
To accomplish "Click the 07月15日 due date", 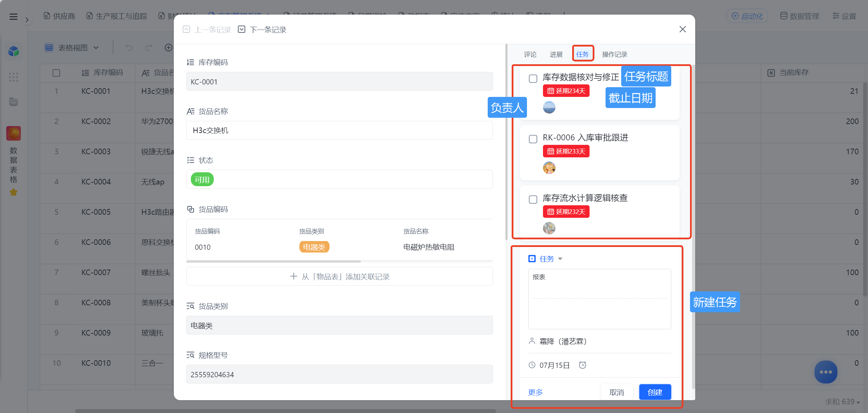I will click(x=554, y=365).
